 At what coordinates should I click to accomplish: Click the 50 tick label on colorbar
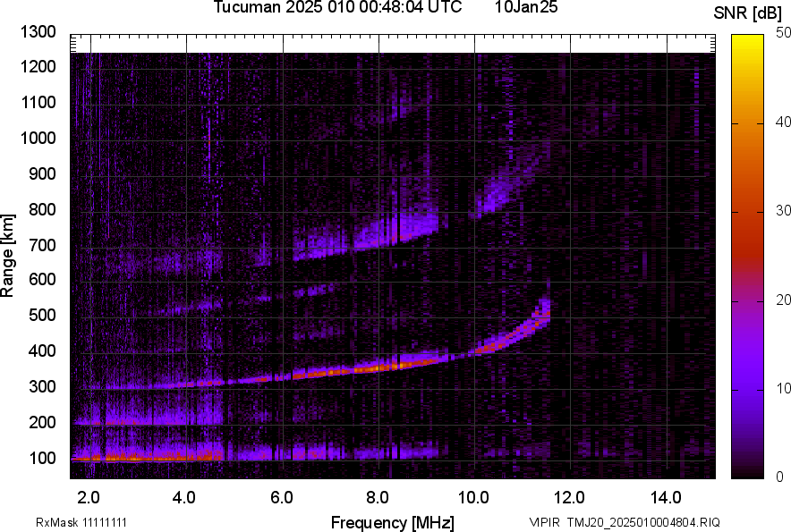(784, 33)
